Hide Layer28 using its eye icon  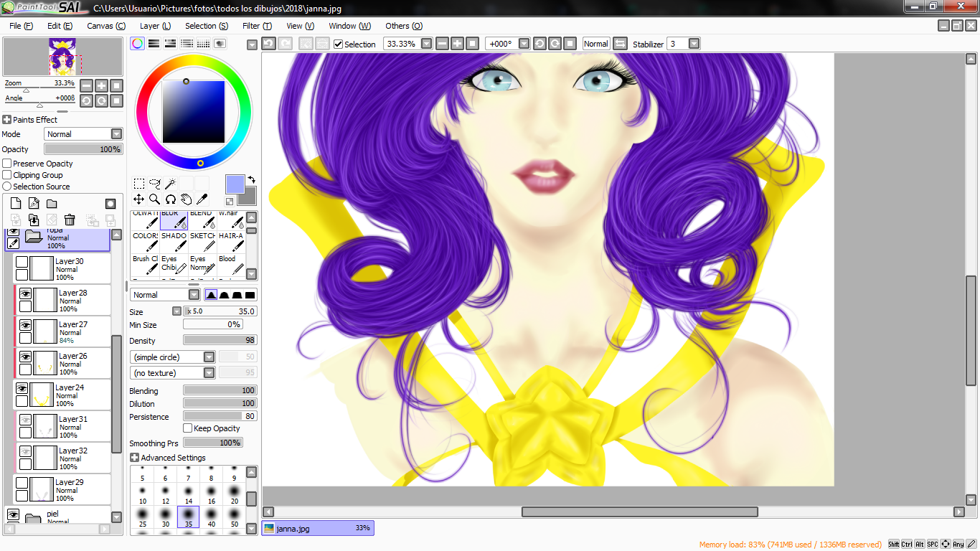tap(25, 293)
